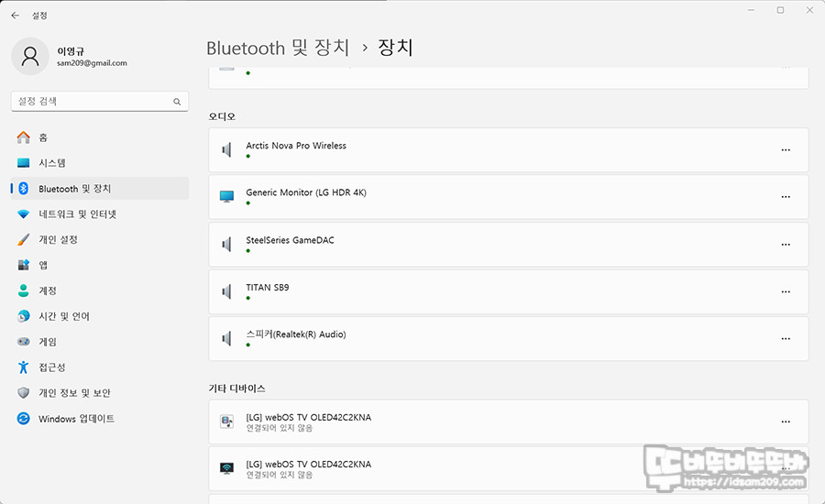The width and height of the screenshot is (825, 504).
Task: Open more options for SteelSeries GameDAC
Action: click(x=786, y=245)
